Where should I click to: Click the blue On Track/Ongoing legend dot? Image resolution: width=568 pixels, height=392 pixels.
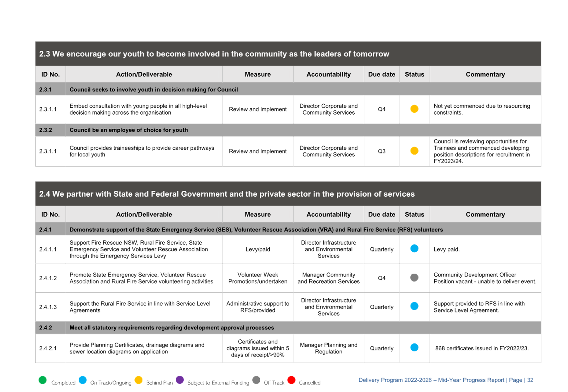(83, 380)
